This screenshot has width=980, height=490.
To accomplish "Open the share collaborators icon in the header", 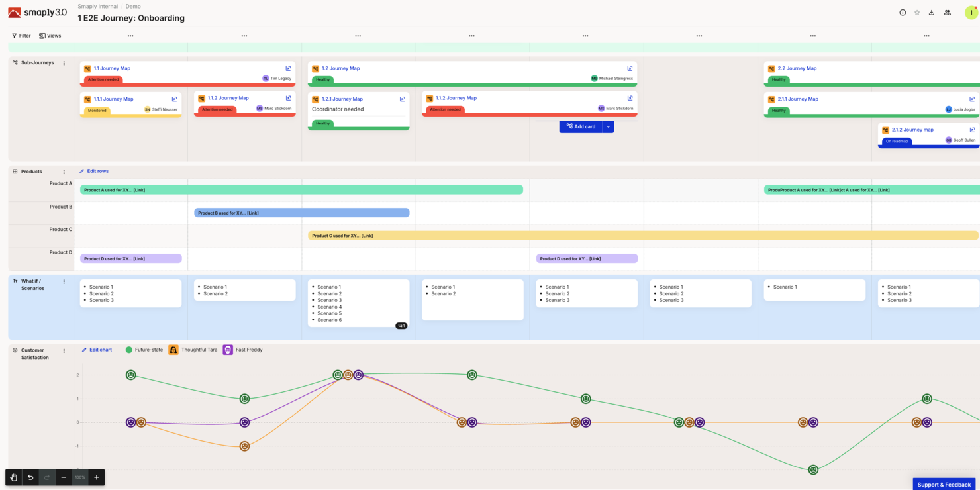I will pyautogui.click(x=947, y=12).
